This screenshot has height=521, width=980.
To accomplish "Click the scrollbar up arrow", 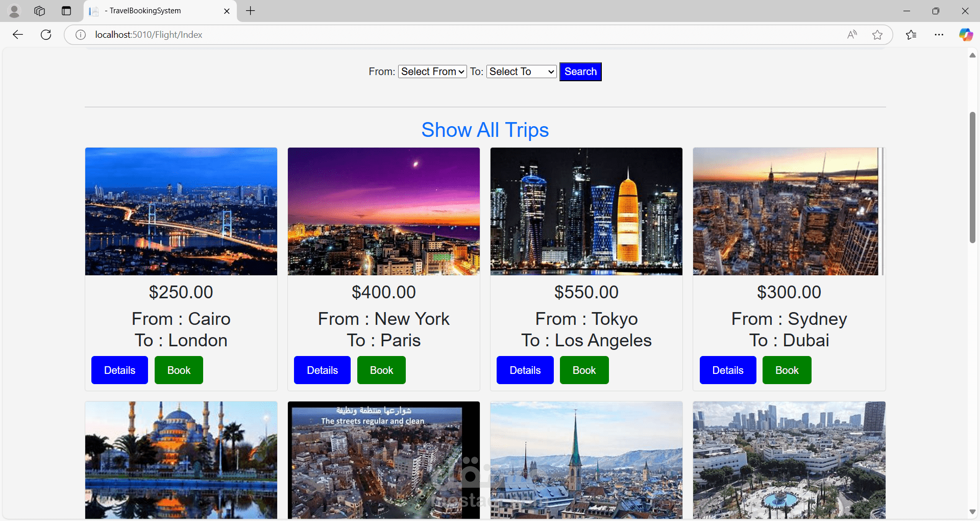I will coord(972,55).
